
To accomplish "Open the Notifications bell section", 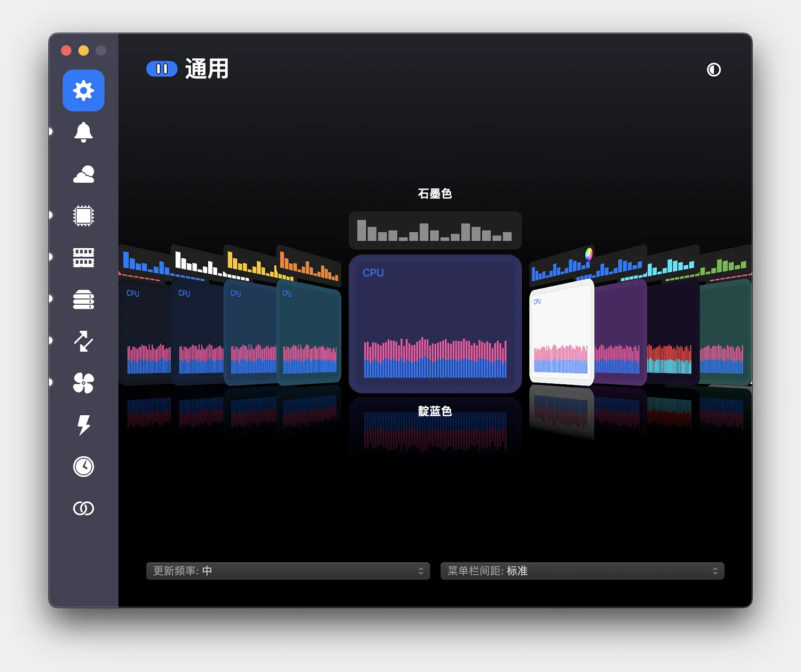I will coord(83,132).
